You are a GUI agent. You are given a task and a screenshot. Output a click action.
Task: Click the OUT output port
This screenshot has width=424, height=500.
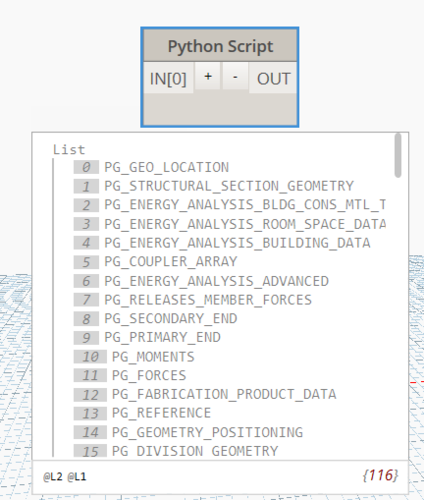tap(273, 79)
